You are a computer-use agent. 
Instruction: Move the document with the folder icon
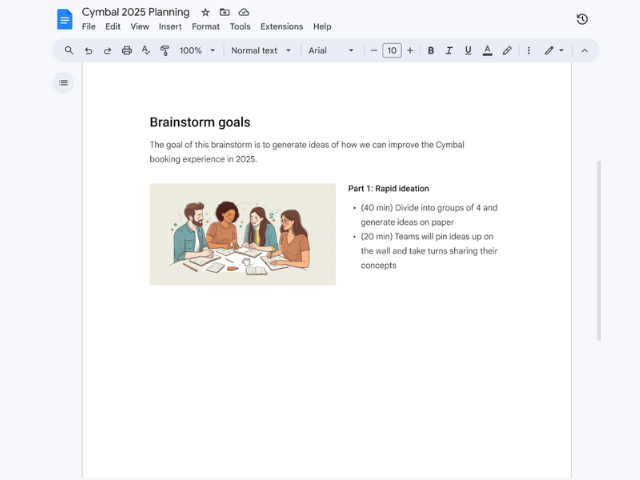click(224, 12)
